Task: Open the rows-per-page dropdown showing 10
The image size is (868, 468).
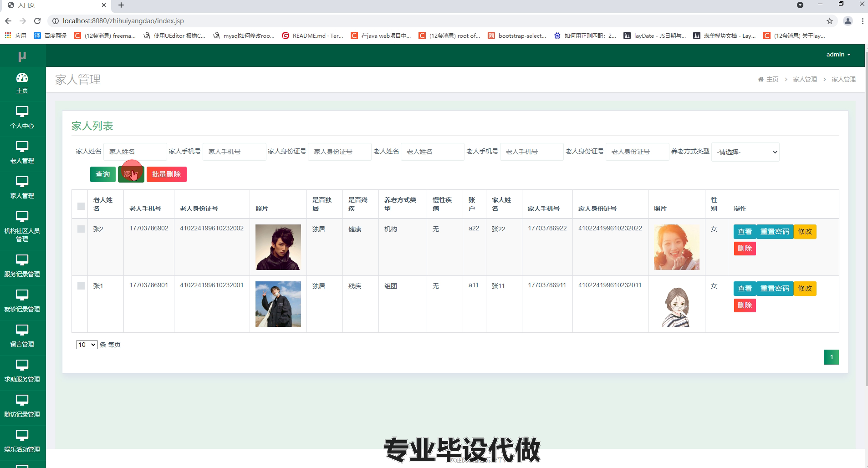Action: (x=87, y=345)
